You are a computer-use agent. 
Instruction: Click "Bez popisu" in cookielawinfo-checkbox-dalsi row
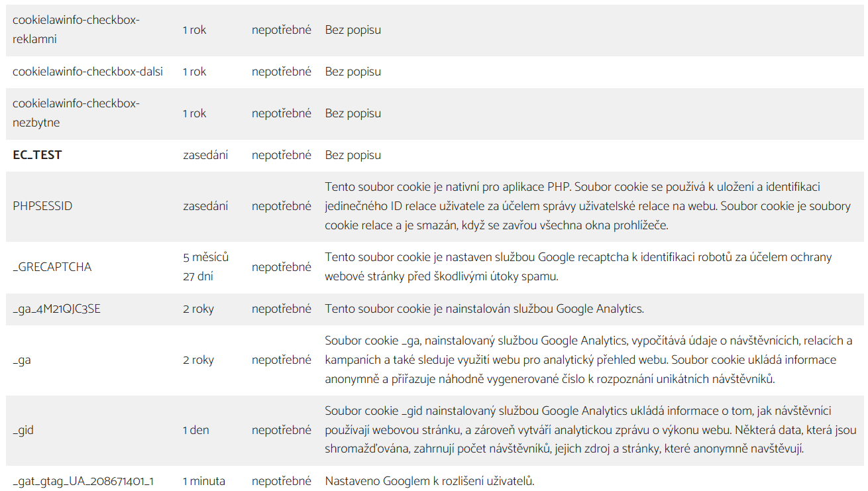pos(353,72)
